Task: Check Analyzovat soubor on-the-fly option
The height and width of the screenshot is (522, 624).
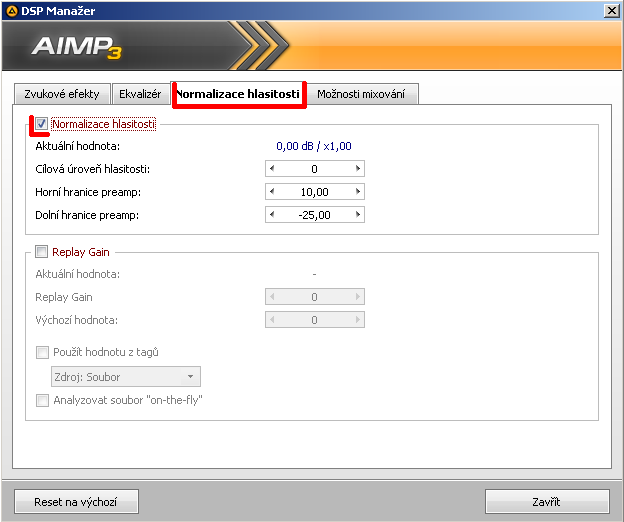Action: (42, 400)
